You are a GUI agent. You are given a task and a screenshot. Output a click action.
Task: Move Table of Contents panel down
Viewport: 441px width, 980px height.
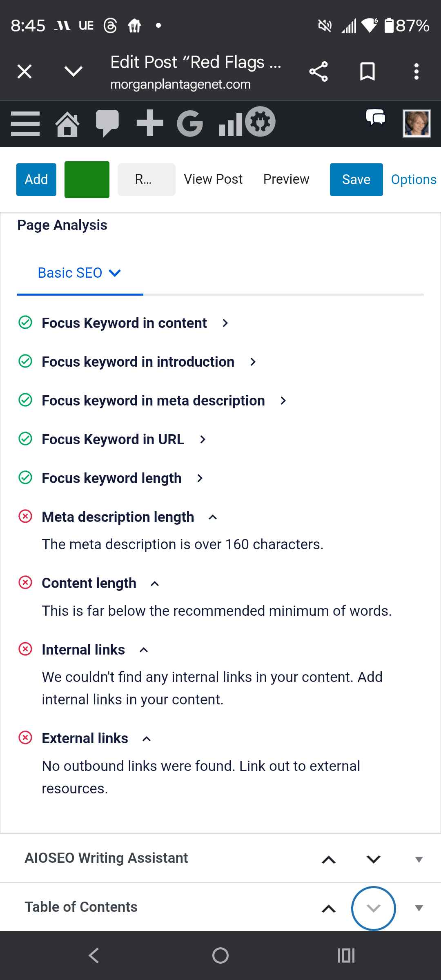pyautogui.click(x=373, y=908)
